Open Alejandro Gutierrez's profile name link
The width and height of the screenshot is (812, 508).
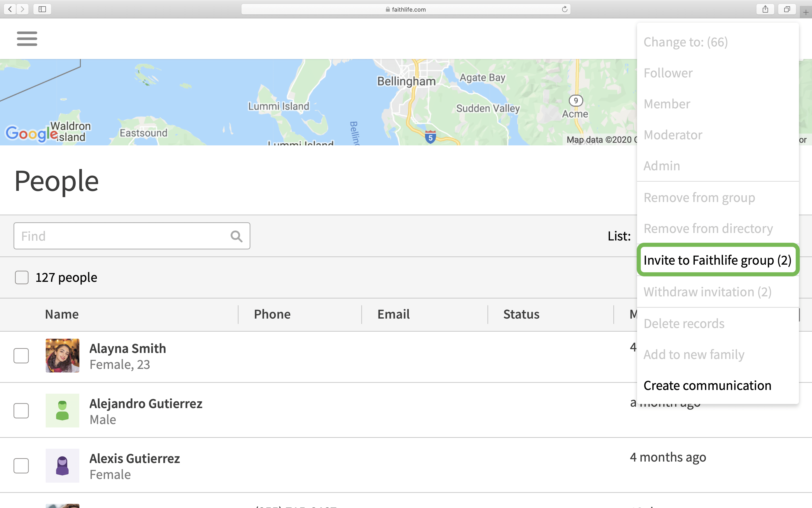click(146, 403)
